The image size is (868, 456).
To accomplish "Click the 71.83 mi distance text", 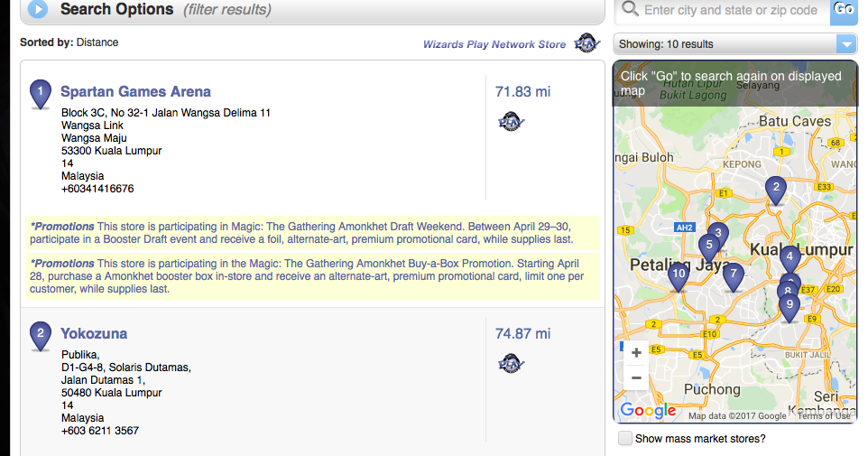I will 522,91.
